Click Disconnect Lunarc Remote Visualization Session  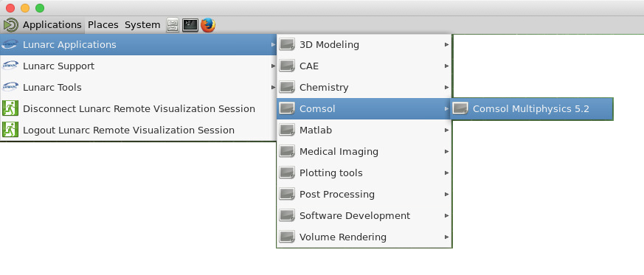139,109
